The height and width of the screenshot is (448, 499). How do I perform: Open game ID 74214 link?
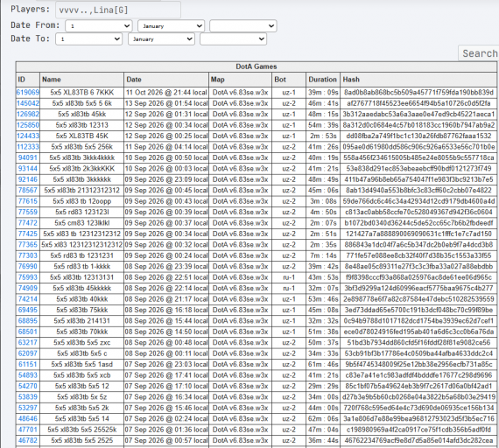coord(28,299)
